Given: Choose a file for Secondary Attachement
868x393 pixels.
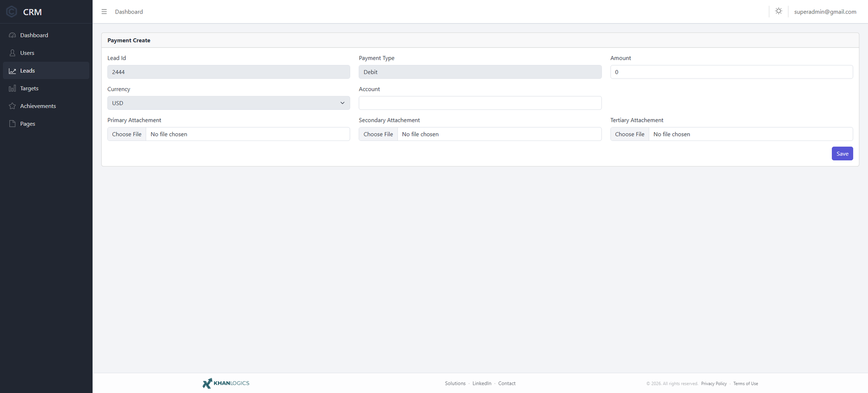Looking at the screenshot, I should click(x=378, y=134).
